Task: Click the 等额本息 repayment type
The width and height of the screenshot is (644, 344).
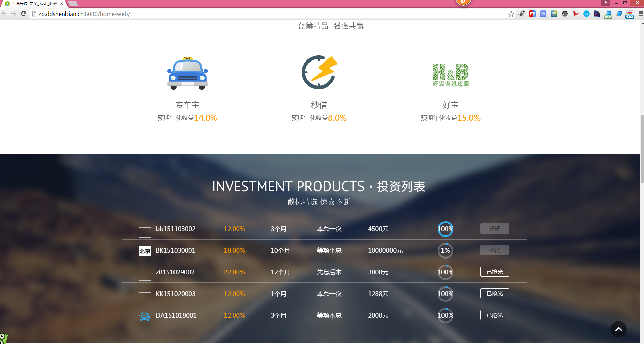Action: (x=329, y=315)
